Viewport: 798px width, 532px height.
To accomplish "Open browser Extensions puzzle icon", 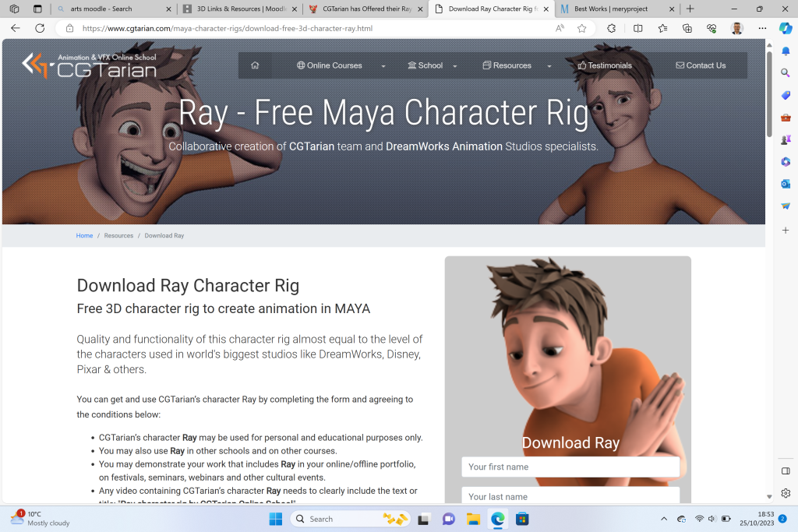I will point(612,29).
